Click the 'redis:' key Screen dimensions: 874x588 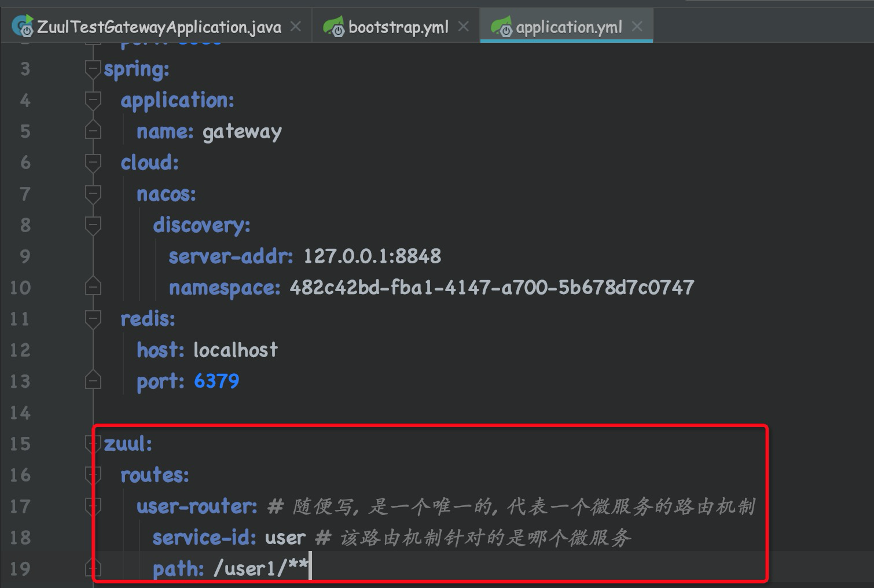click(148, 319)
